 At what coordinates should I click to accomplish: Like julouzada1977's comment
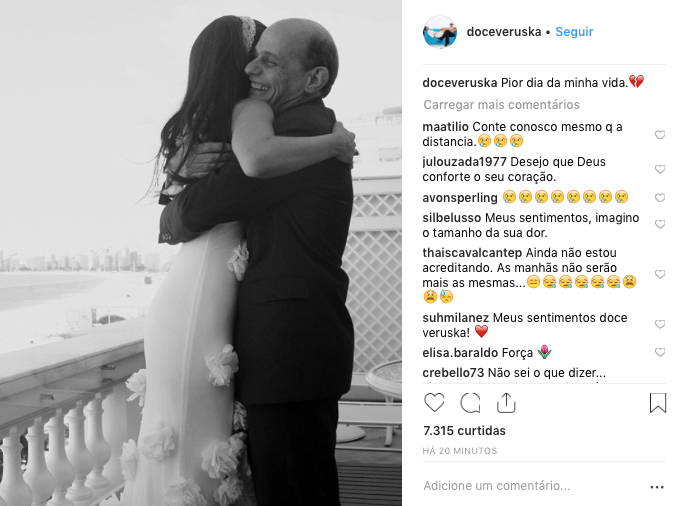pos(660,169)
